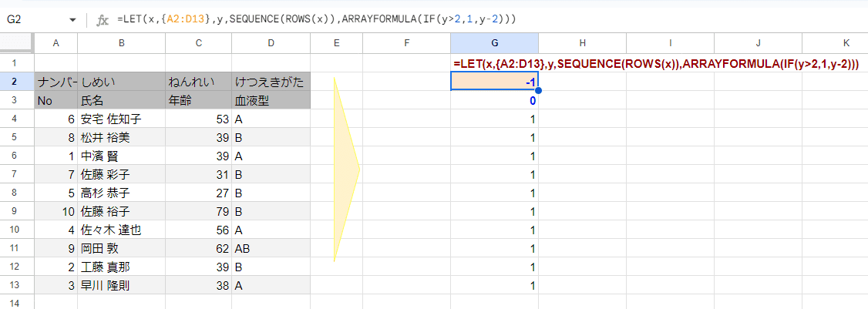Select column C header
This screenshot has width=868, height=309.
tap(198, 43)
